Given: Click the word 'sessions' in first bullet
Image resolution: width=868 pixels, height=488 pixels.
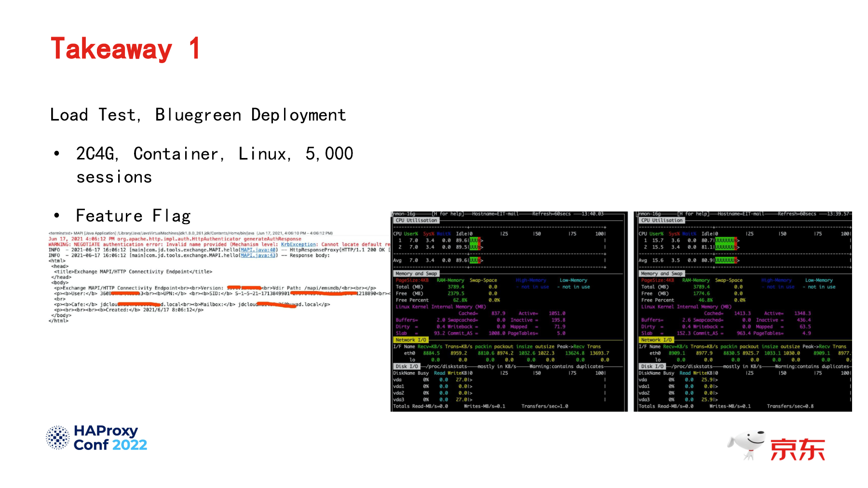Looking at the screenshot, I should click(x=114, y=177).
